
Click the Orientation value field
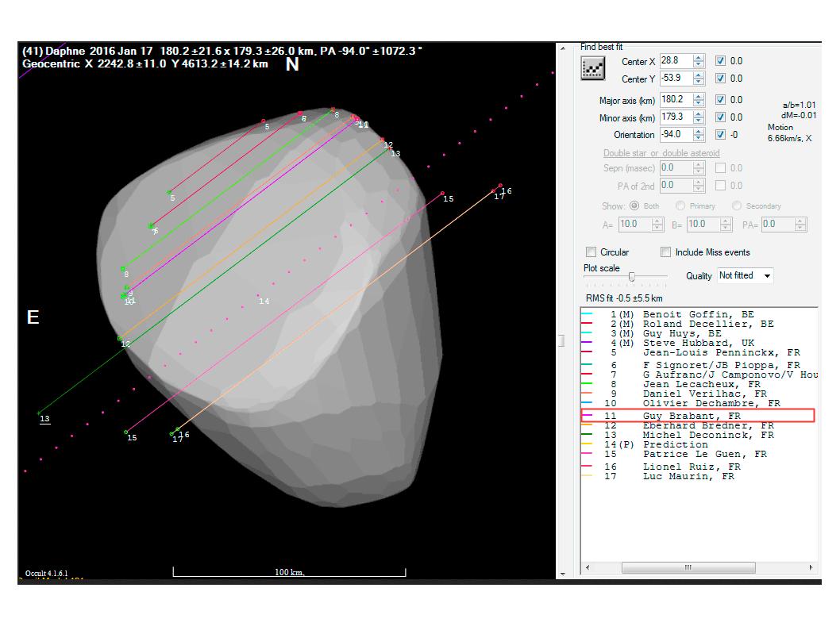pos(676,134)
